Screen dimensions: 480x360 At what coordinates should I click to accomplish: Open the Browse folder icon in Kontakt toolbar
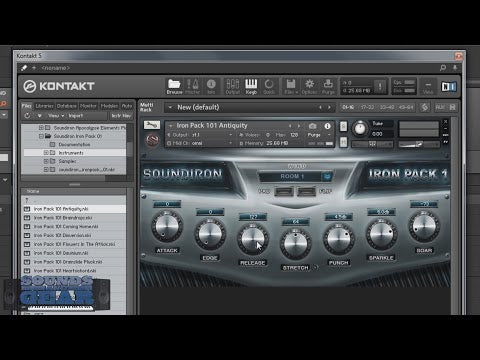174,86
